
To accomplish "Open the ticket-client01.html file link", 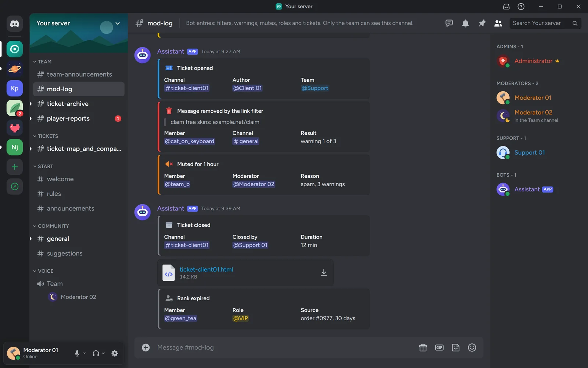I will pos(206,269).
